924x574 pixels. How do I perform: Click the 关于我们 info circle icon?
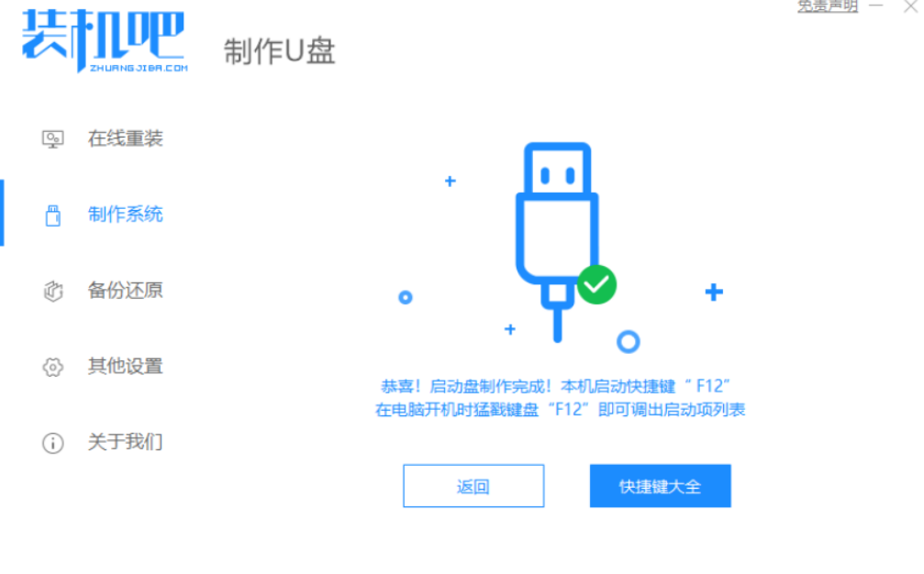[x=52, y=443]
